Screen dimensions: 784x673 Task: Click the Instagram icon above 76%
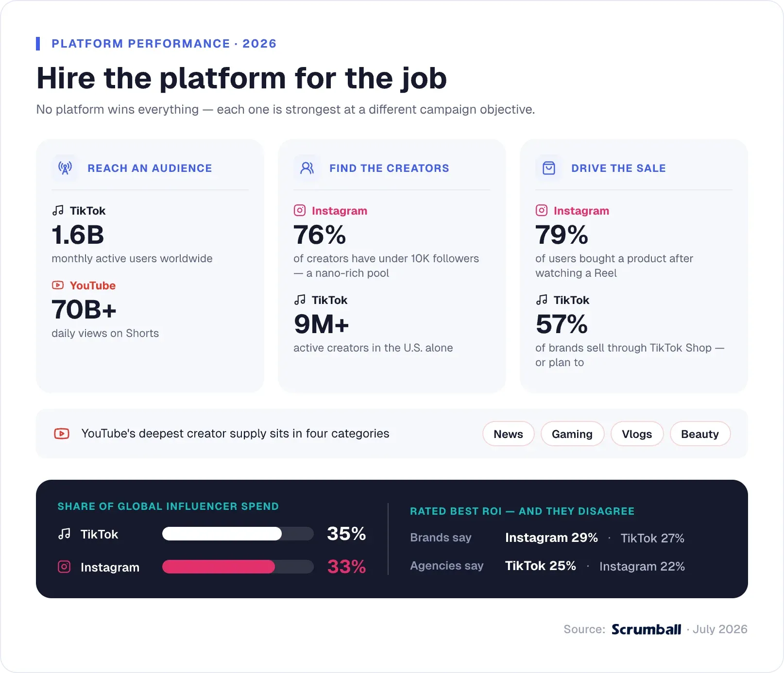point(300,210)
